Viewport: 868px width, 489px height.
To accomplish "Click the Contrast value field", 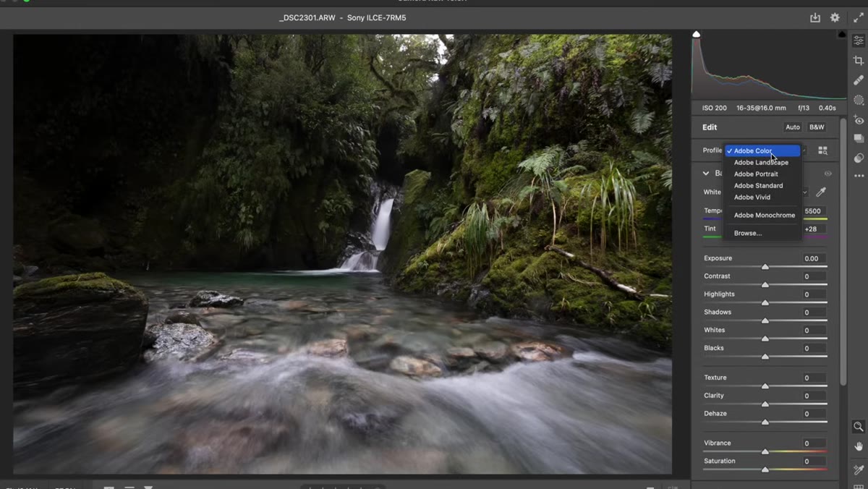I will 814,276.
